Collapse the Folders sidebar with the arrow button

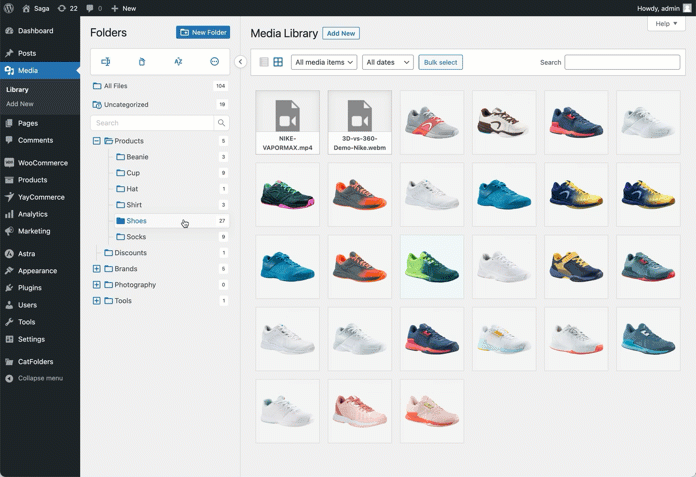(x=240, y=62)
